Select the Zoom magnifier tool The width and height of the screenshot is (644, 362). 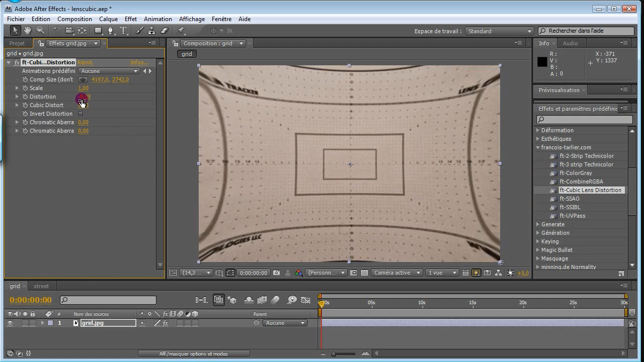pyautogui.click(x=40, y=31)
